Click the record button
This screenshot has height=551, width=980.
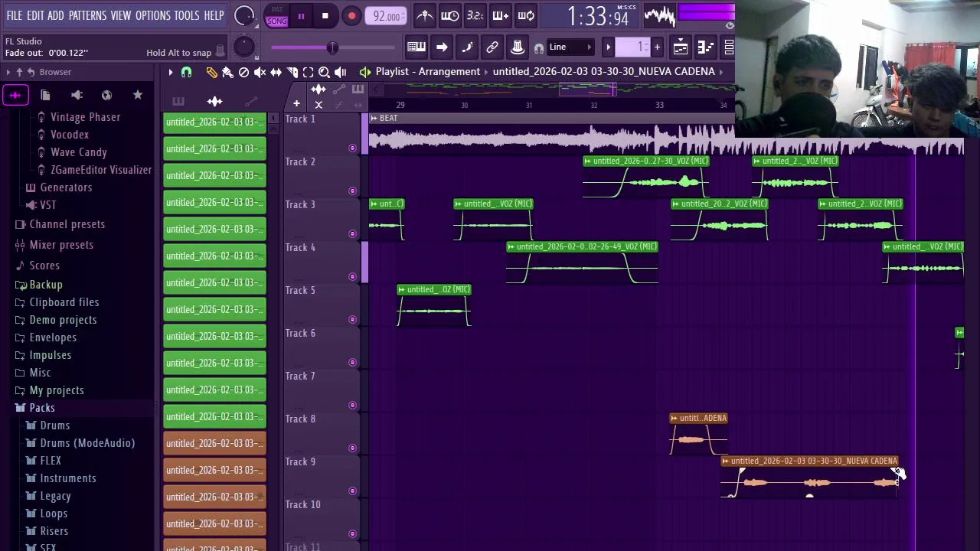[351, 16]
